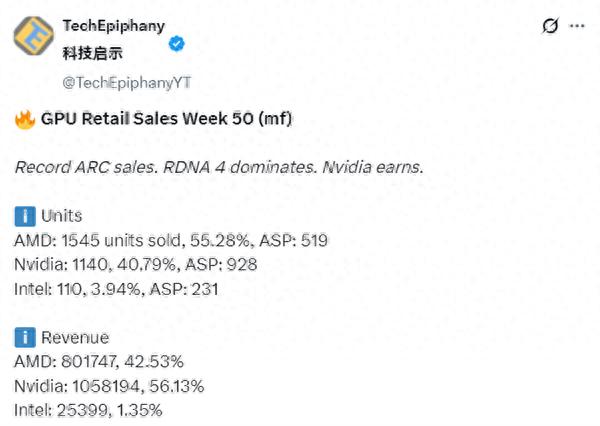Screen dimensions: 600x426
Task: Select the Nvidia 1140 units line
Action: coord(136,265)
